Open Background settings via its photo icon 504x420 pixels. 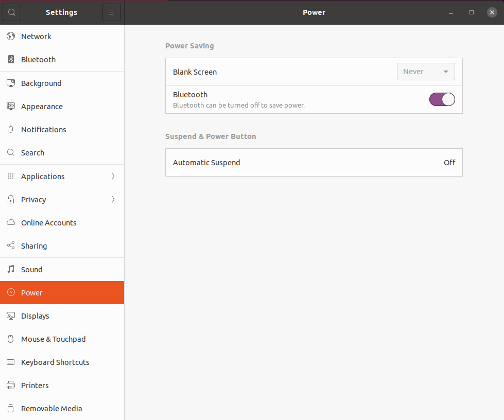[x=10, y=83]
